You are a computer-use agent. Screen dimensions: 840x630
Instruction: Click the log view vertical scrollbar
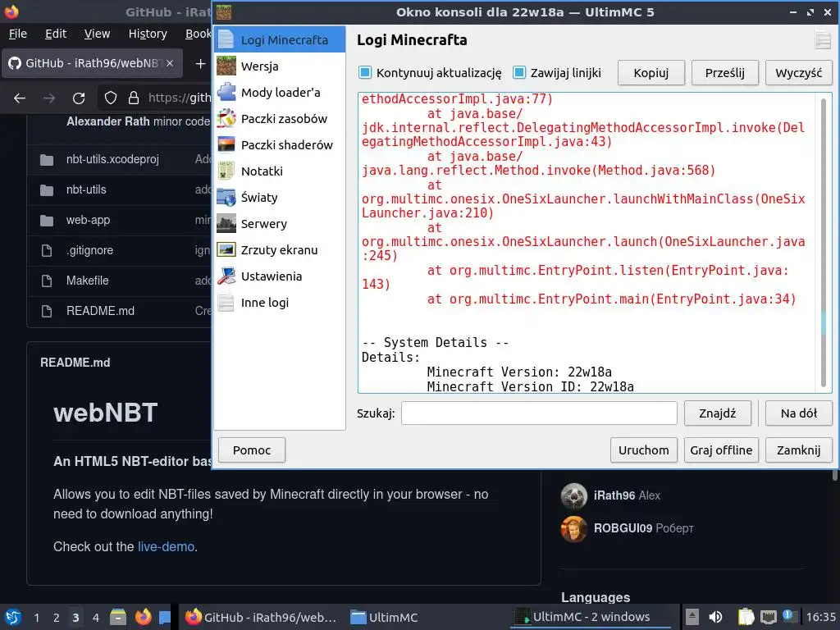pos(824,243)
